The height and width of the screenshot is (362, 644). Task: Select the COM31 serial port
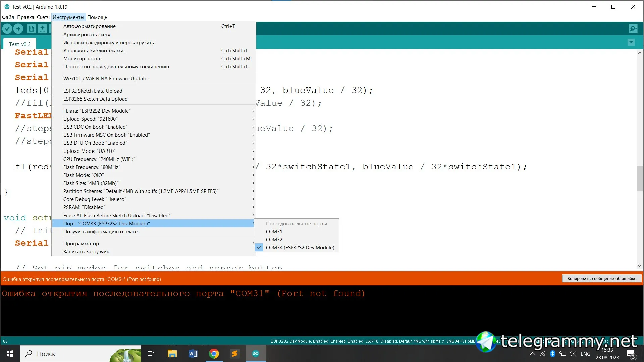(274, 232)
